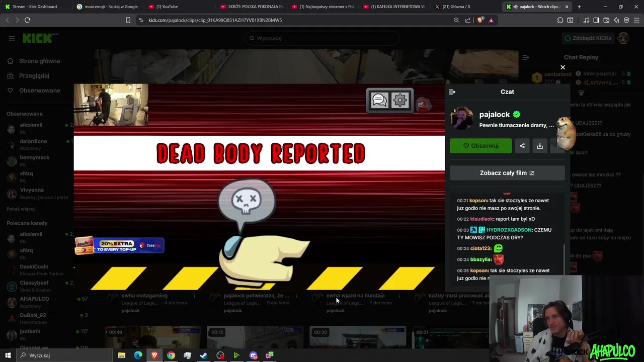
Task: Open the Brave Rewards triangle icon
Action: (491, 20)
